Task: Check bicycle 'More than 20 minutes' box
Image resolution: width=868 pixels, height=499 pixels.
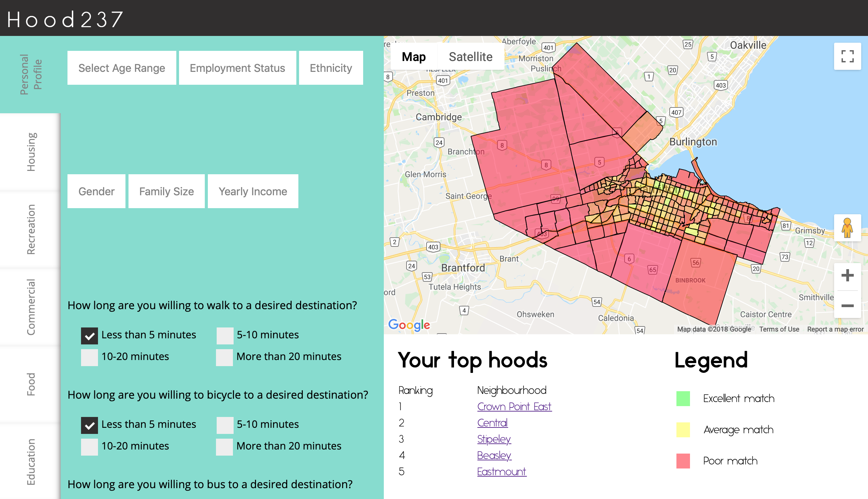Action: (224, 446)
